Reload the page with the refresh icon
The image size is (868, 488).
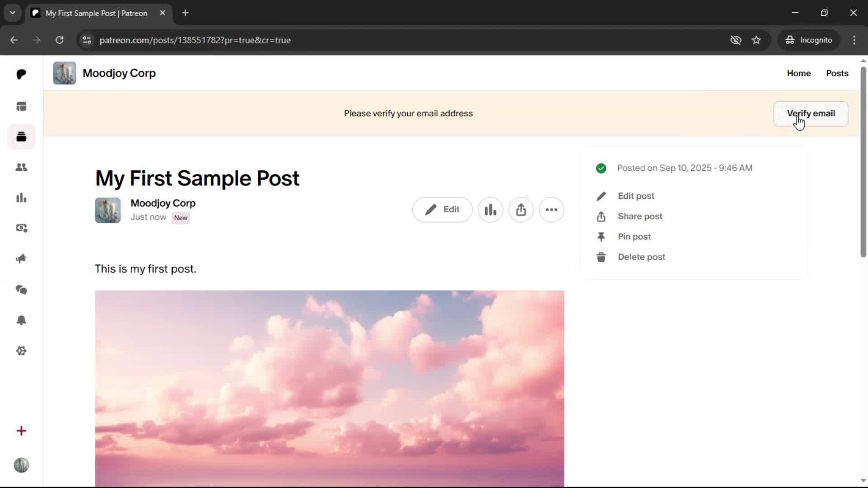click(x=59, y=40)
